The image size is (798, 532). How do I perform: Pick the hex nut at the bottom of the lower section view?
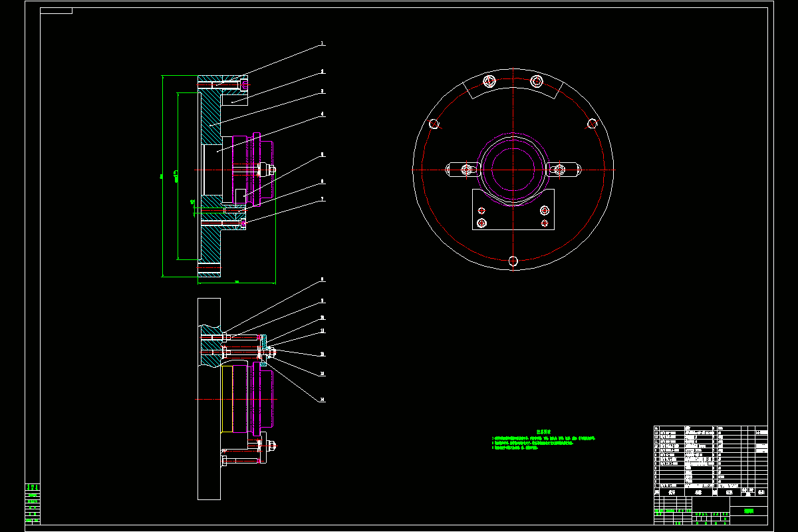click(271, 446)
